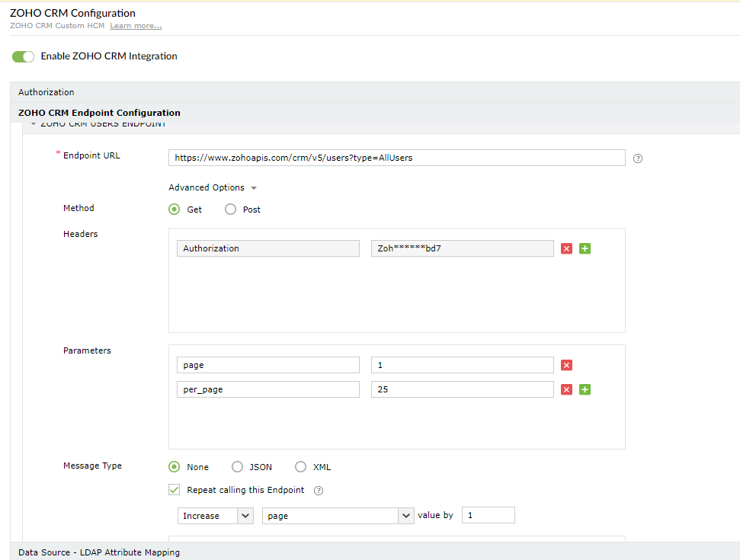Open the page parameter dropdown
The image size is (740, 560).
coord(338,516)
